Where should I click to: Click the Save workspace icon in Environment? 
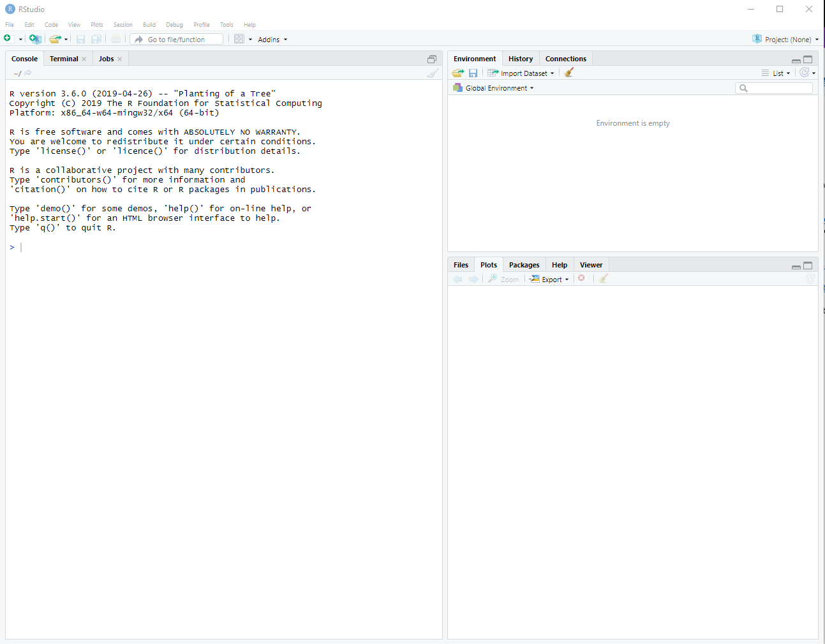(x=473, y=73)
